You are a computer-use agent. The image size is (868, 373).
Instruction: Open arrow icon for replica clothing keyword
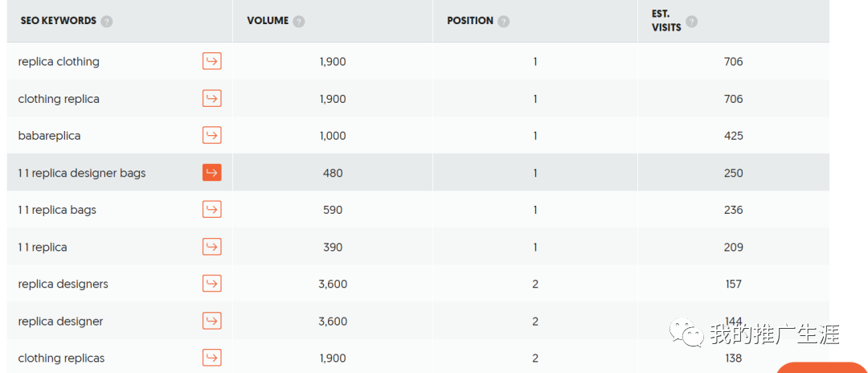pos(211,61)
